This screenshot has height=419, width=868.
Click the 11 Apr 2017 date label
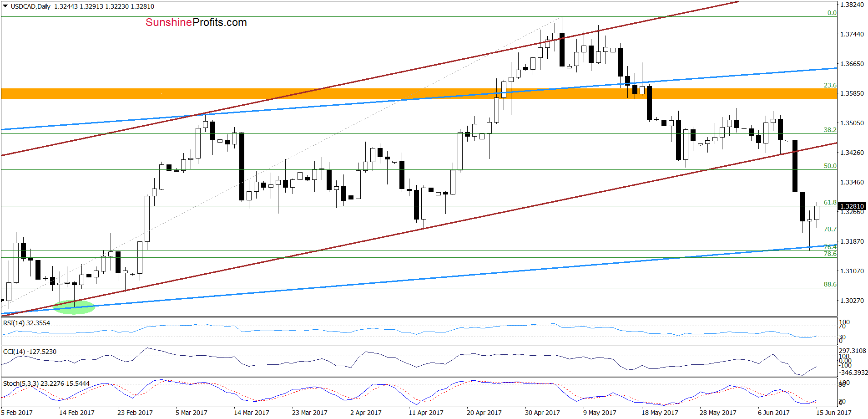(426, 413)
